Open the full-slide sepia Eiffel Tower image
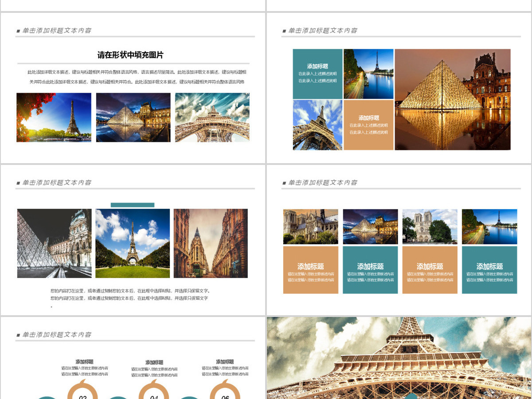The image size is (532, 399). tap(399, 358)
